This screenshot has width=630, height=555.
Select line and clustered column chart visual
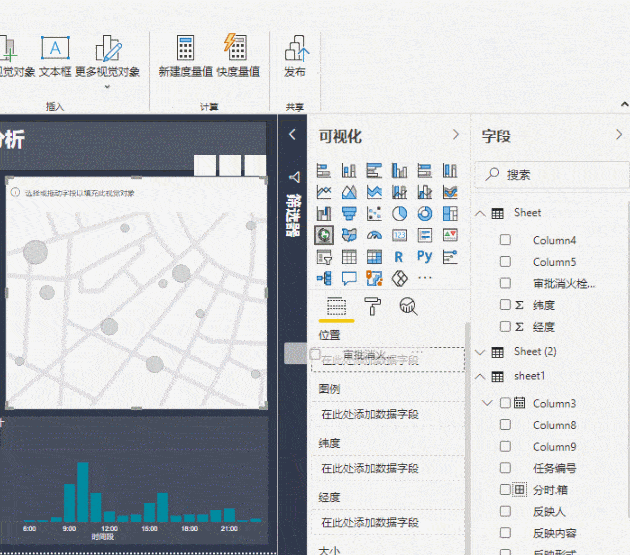[425, 192]
